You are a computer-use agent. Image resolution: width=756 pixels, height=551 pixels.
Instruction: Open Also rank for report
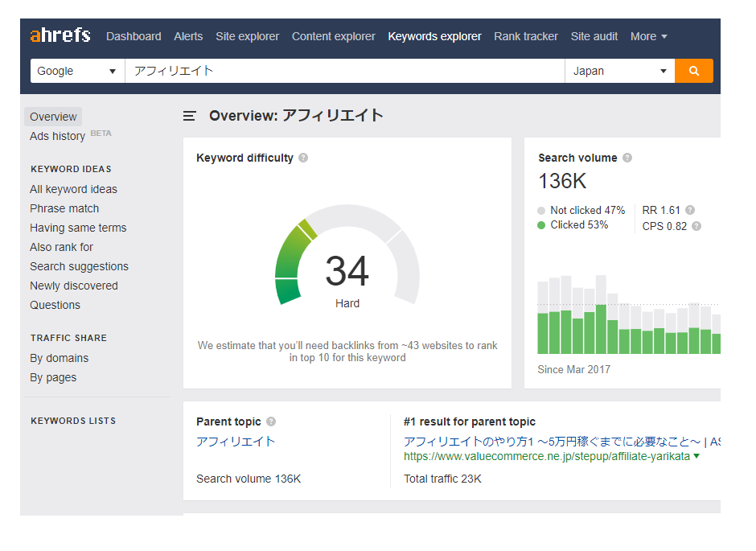(x=61, y=247)
